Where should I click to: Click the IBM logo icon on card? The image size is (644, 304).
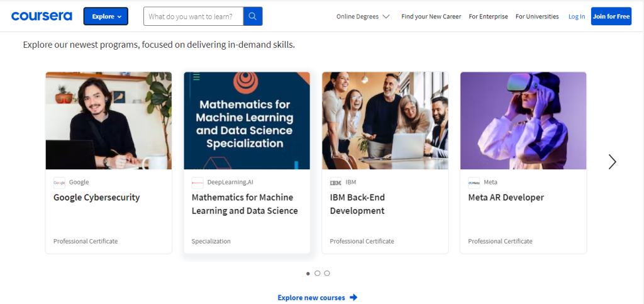(x=336, y=183)
